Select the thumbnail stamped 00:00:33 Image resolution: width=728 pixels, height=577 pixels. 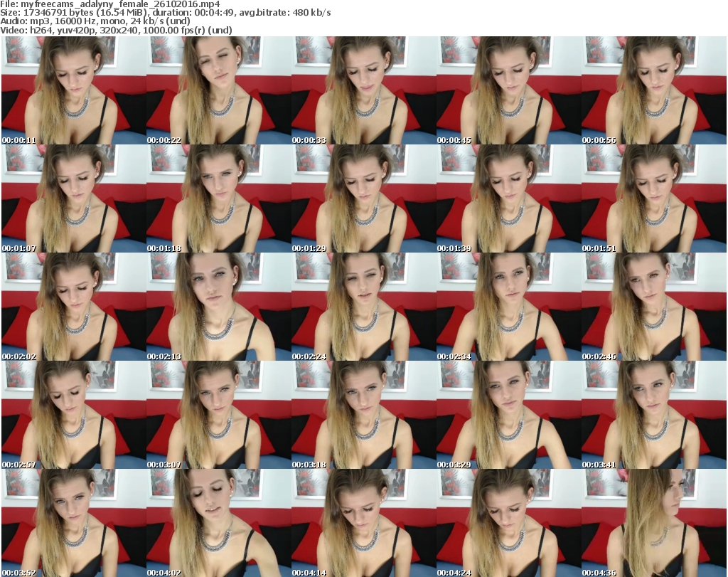[x=363, y=90]
